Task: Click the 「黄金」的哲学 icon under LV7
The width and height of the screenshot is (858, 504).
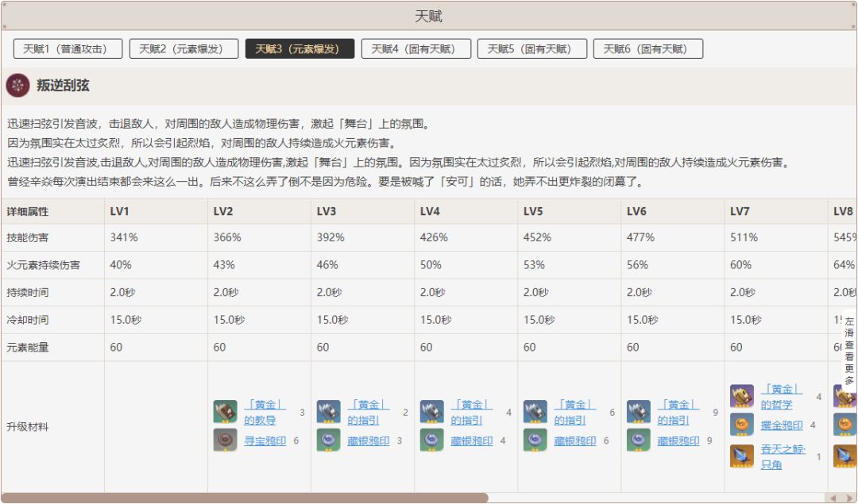Action: pyautogui.click(x=742, y=396)
